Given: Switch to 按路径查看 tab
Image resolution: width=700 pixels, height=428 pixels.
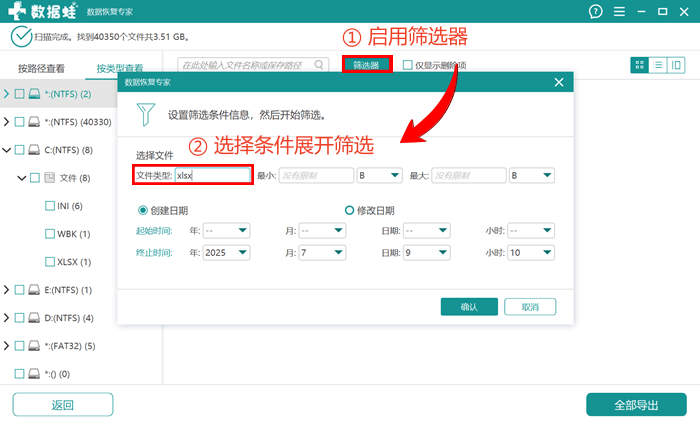Looking at the screenshot, I should [x=41, y=68].
